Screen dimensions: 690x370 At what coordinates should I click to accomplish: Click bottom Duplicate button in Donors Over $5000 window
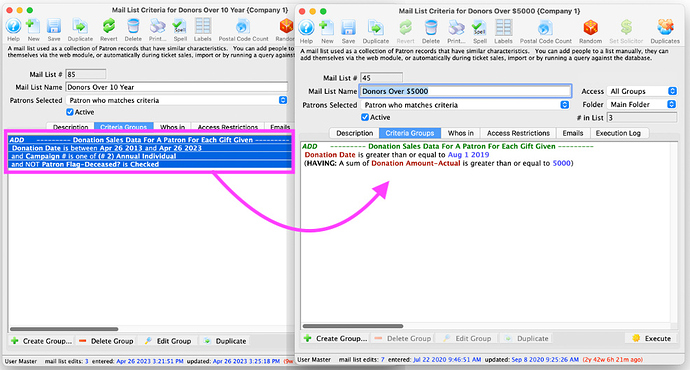[x=526, y=338]
